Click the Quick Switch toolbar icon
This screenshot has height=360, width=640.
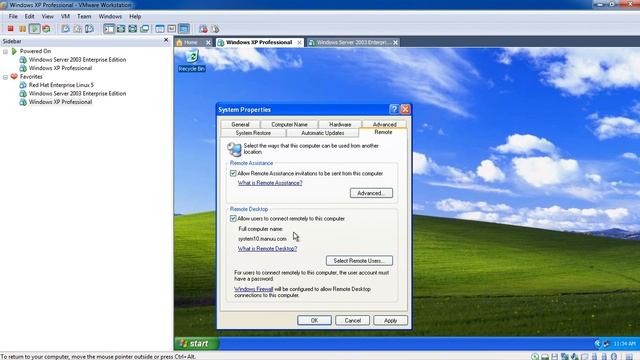pyautogui.click(x=133, y=29)
